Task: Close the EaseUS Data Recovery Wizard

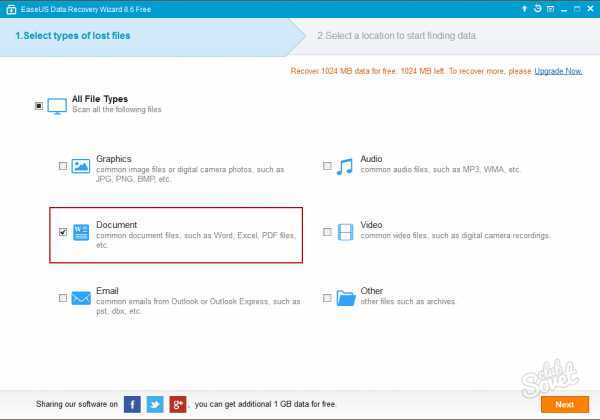Action: pyautogui.click(x=590, y=9)
